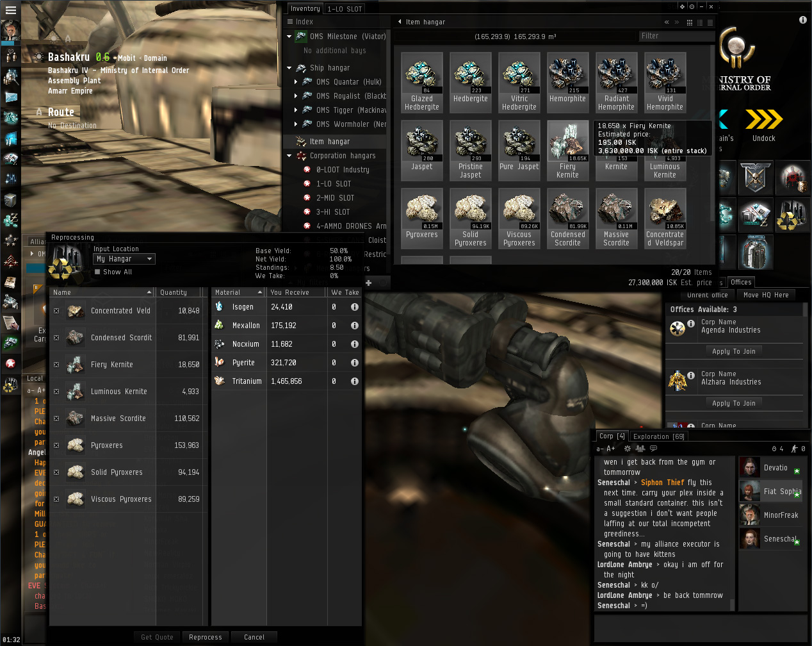Select Pyroxeres ore icon in hangar

(422, 210)
